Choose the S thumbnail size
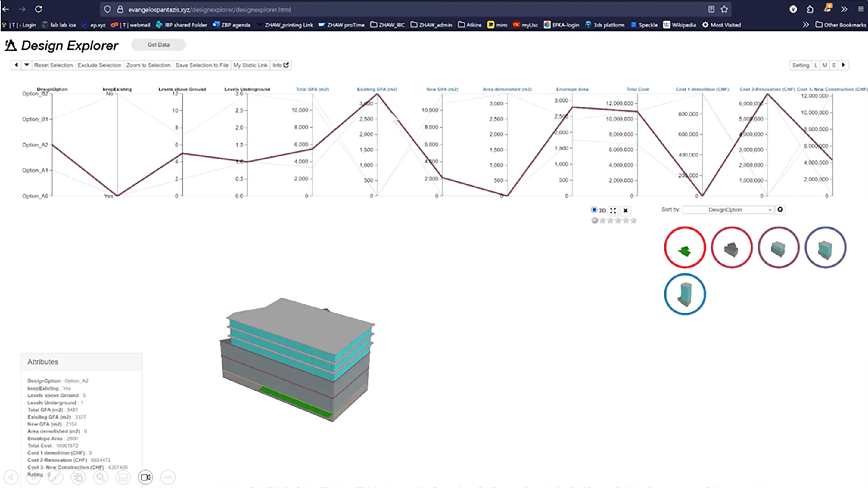Screen dimensions: 868x488 pyautogui.click(x=834, y=65)
